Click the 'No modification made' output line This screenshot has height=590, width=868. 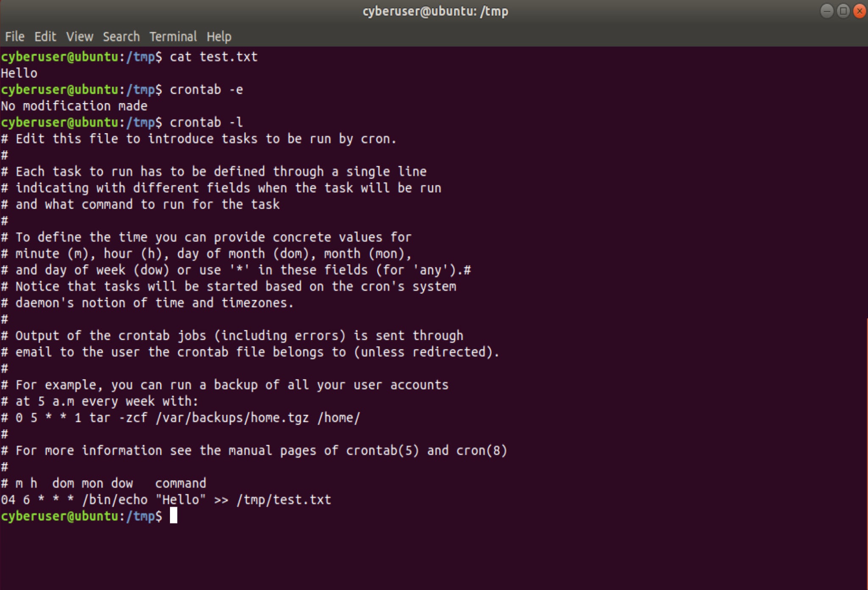74,106
